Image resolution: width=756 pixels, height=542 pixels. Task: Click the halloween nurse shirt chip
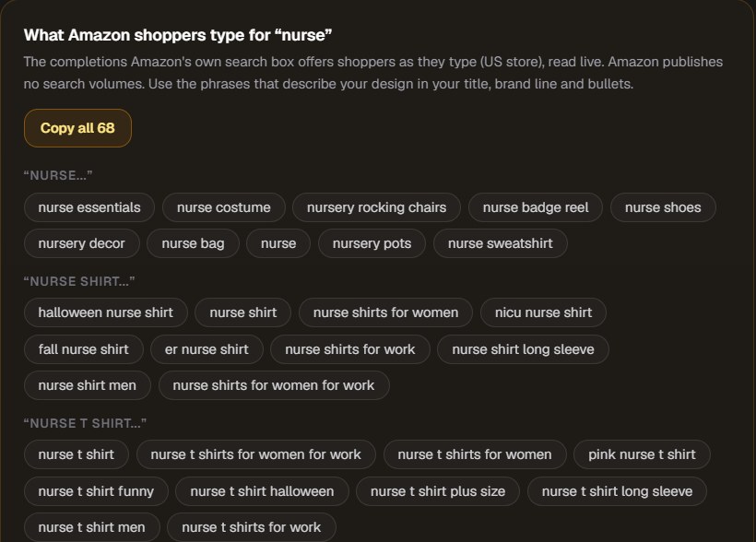pos(106,312)
